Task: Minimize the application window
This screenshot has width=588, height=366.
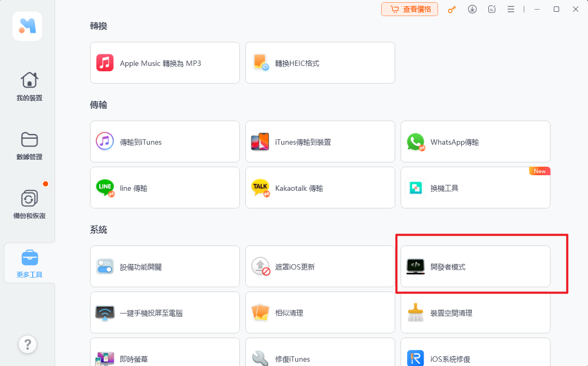Action: [537, 9]
